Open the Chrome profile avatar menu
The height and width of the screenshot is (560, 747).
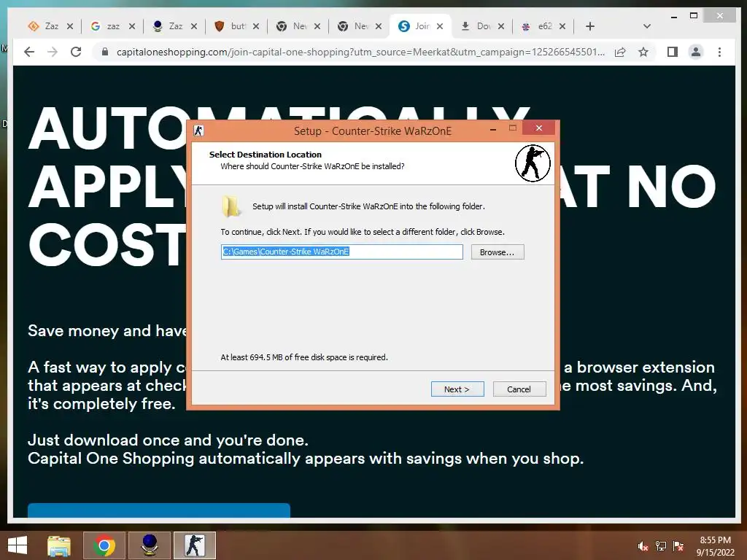pos(695,52)
